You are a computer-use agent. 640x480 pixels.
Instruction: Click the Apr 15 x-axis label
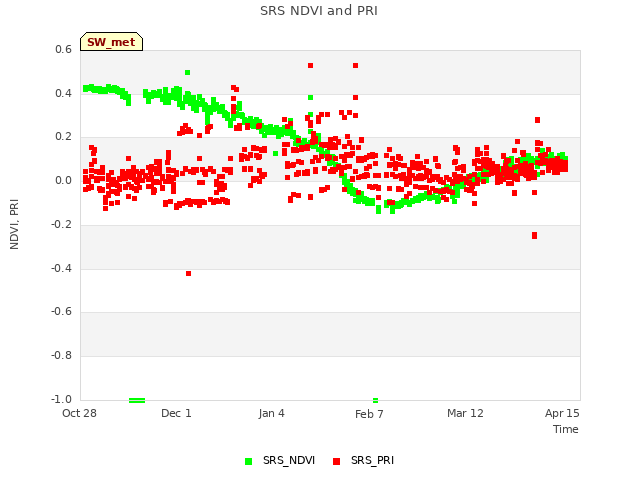pos(562,413)
